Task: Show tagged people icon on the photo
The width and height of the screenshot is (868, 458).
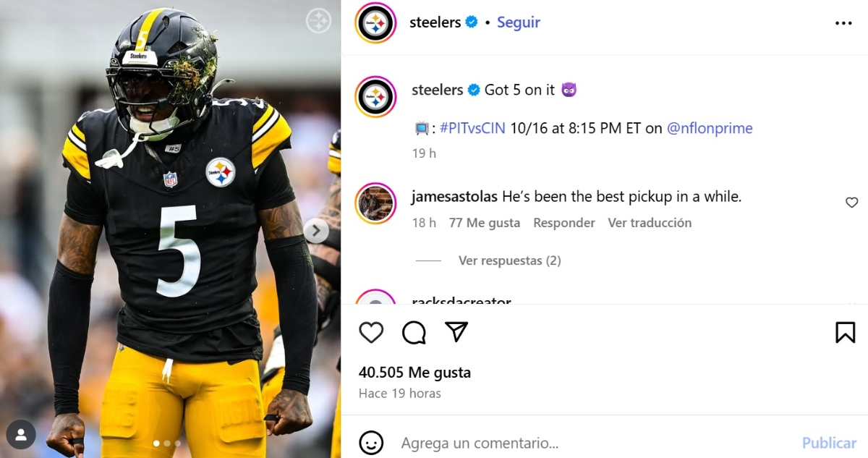Action: [x=21, y=435]
